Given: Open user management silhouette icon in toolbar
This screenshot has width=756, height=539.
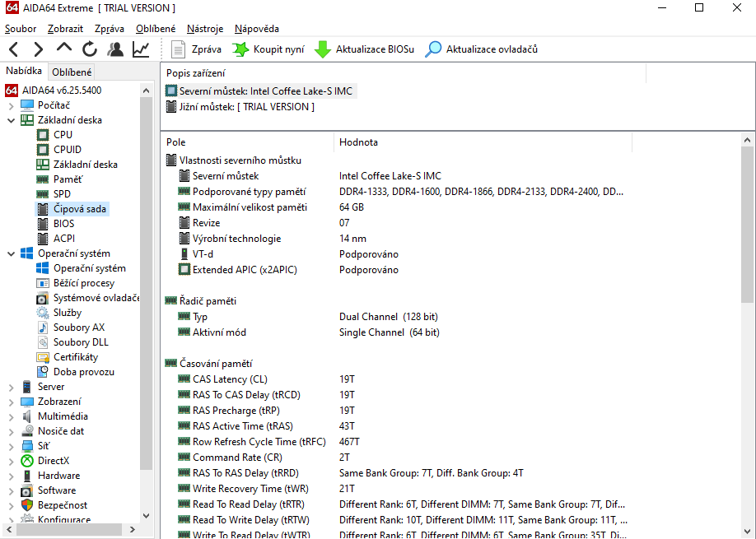Looking at the screenshot, I should [115, 49].
